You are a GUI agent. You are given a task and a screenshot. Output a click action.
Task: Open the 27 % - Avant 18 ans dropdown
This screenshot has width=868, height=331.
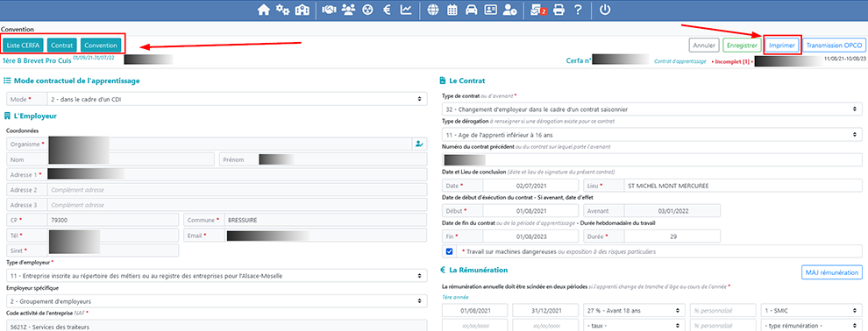coord(635,310)
